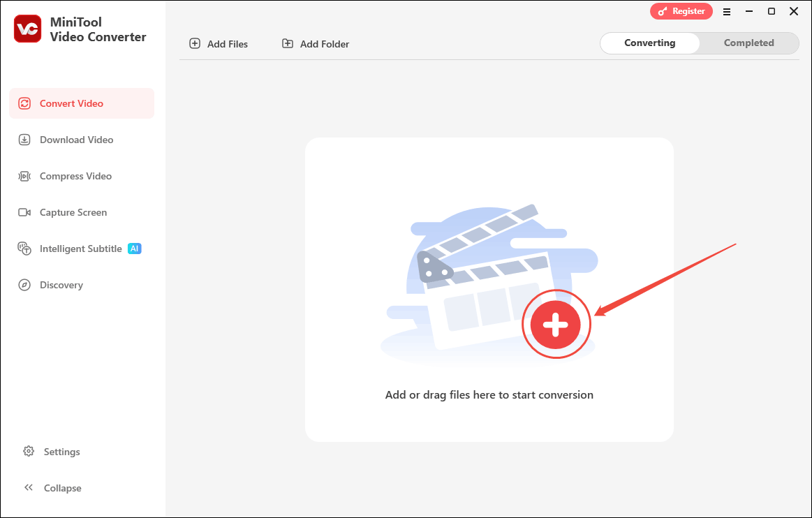This screenshot has height=518, width=812.
Task: Click the Add Folder icon
Action: click(x=287, y=43)
